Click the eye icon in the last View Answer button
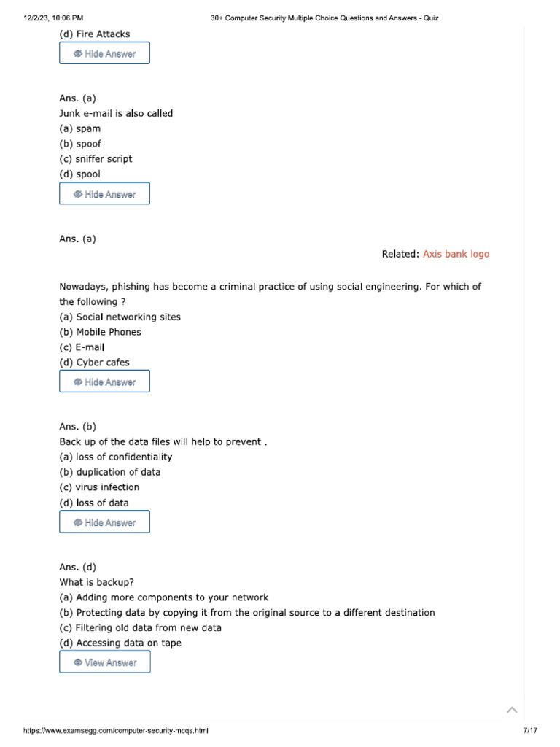Image resolution: width=560 pixels, height=747 pixels. (x=78, y=662)
